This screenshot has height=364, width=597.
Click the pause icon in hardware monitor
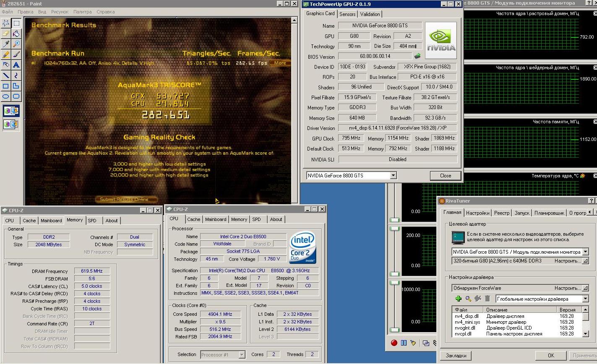pyautogui.click(x=404, y=343)
